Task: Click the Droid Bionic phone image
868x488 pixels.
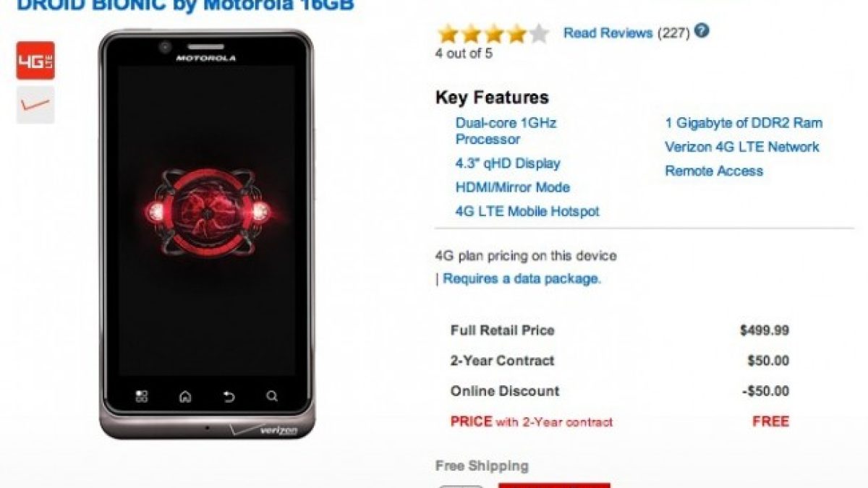Action: 207,234
